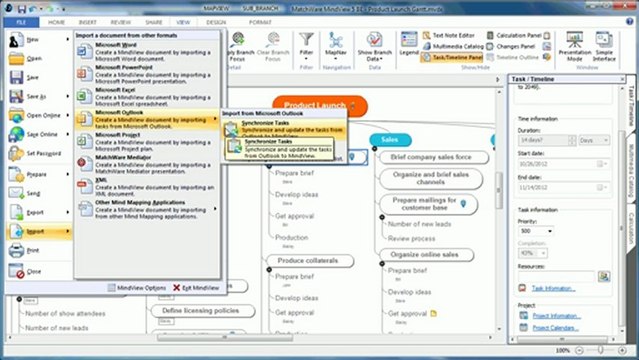Viewport: 639px width, 360px height.
Task: Click the Simple Interface icon
Action: [604, 40]
